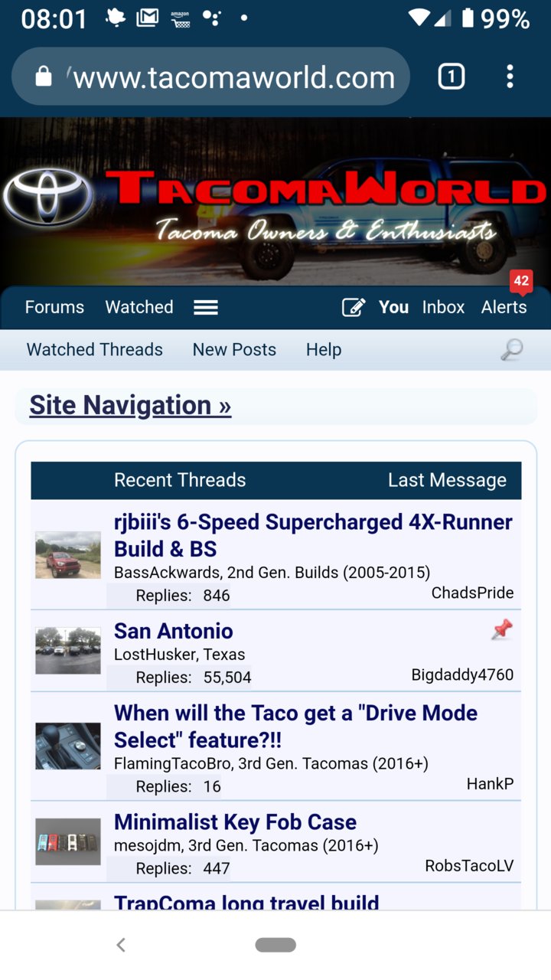
Task: Open the hamburger navigation menu icon
Action: [206, 307]
